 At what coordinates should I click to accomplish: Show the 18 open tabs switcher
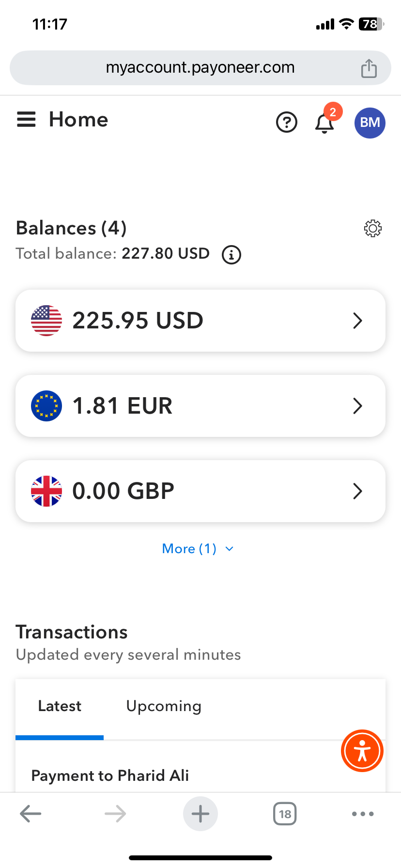(x=285, y=814)
